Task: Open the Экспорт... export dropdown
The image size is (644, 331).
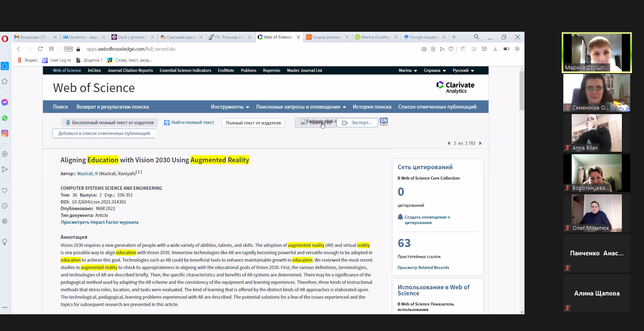Action: [x=357, y=122]
